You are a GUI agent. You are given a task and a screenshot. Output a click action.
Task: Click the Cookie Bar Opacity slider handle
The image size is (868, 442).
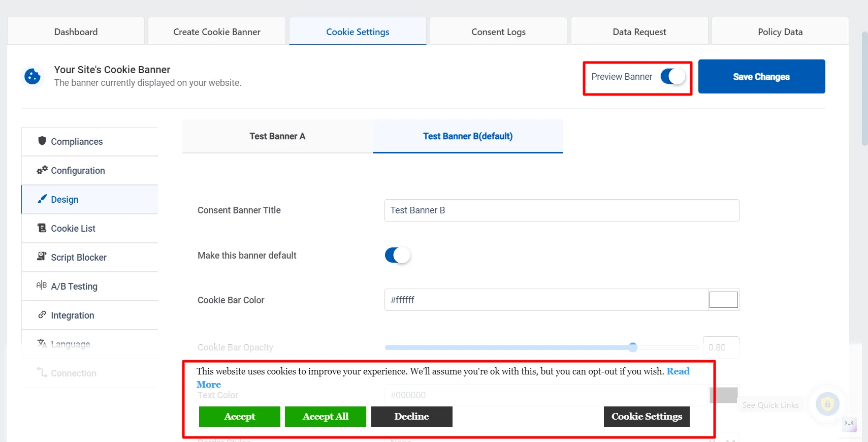tap(633, 348)
